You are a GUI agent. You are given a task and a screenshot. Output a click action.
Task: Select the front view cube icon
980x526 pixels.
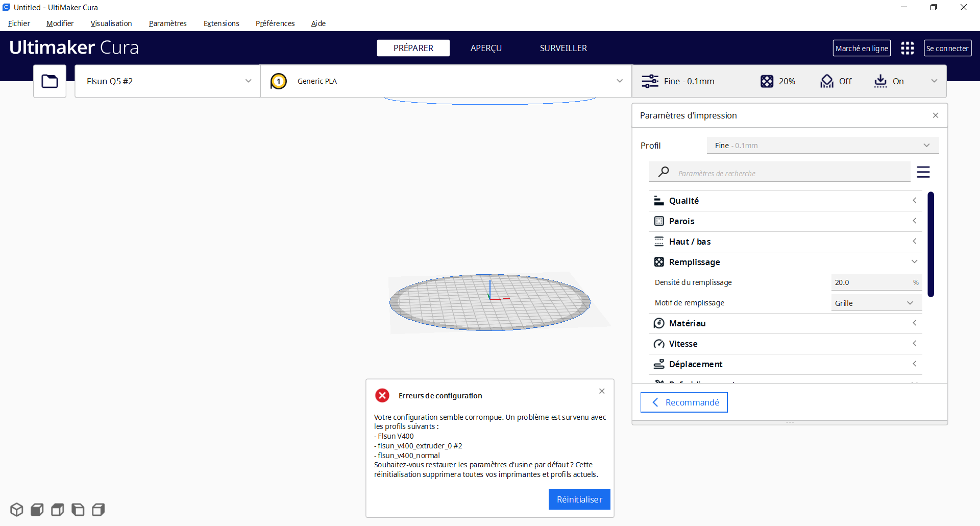37,510
